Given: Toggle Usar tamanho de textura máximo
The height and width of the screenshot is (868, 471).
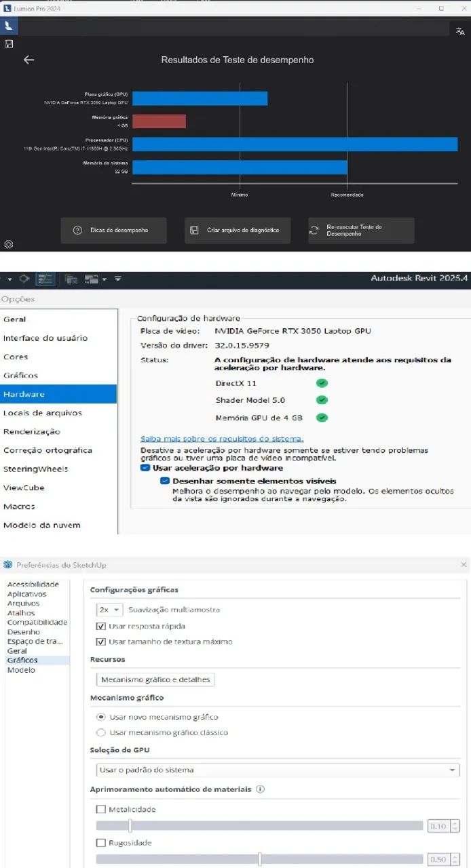Looking at the screenshot, I should (x=101, y=642).
